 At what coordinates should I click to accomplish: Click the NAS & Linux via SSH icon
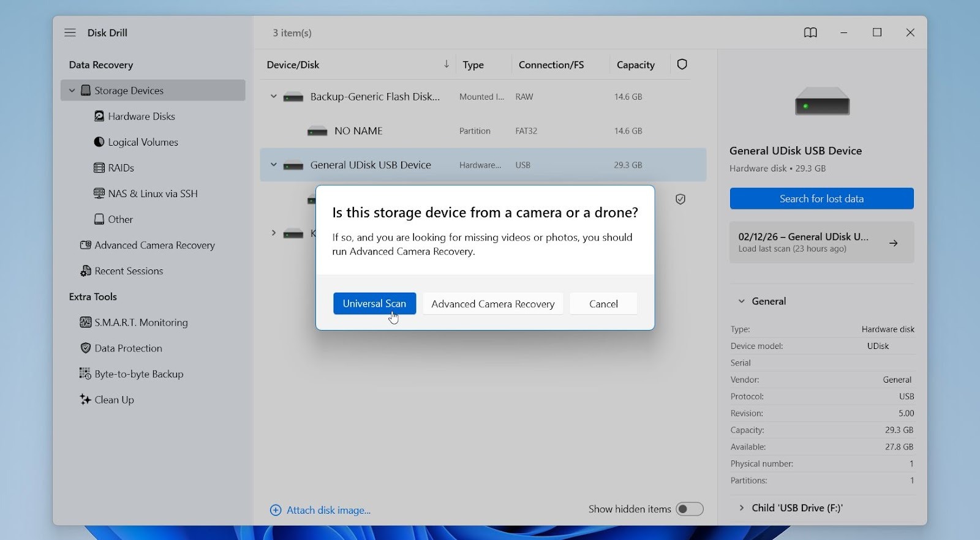coord(99,193)
